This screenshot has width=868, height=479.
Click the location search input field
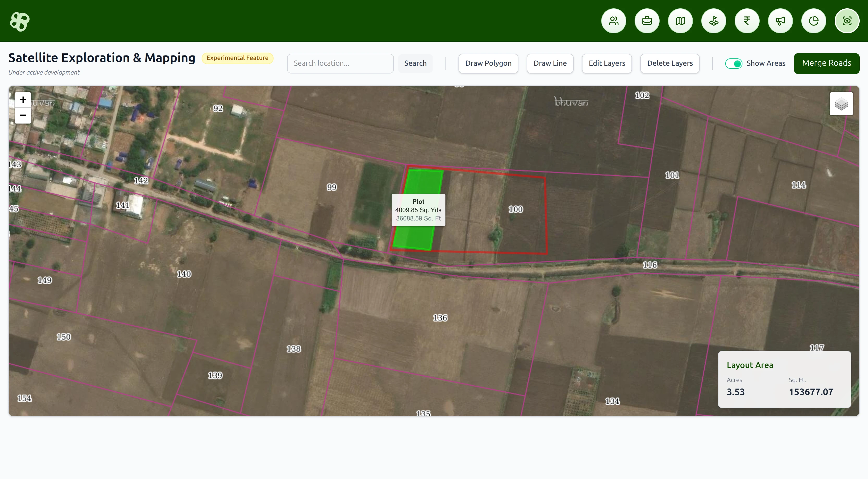340,63
